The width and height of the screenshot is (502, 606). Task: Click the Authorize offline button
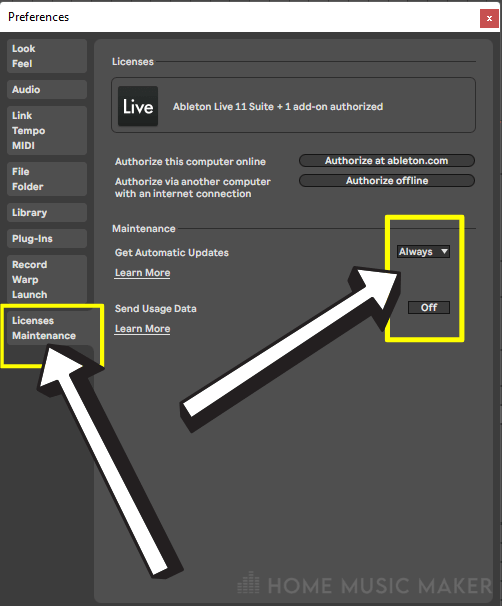coord(387,181)
